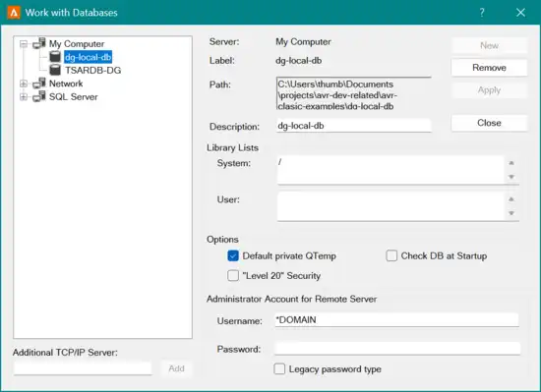Click the Add TCP/IP server button

[x=176, y=368]
